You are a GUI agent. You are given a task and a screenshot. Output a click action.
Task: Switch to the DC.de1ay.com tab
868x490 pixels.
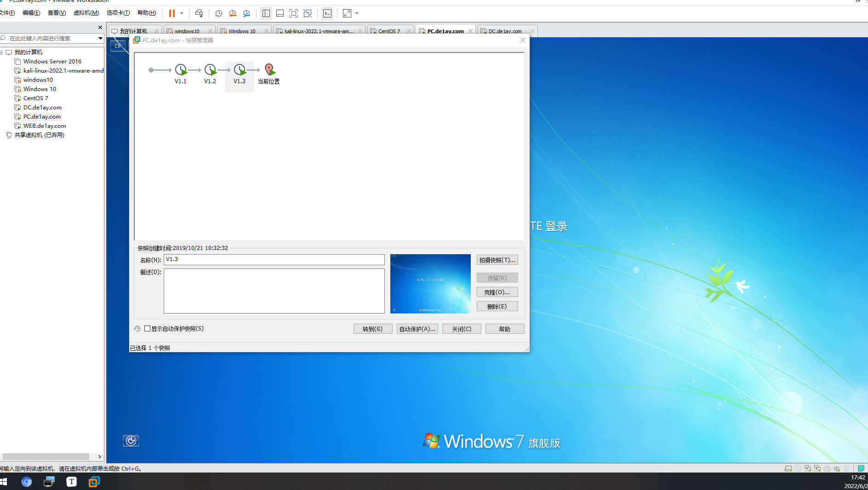(505, 31)
